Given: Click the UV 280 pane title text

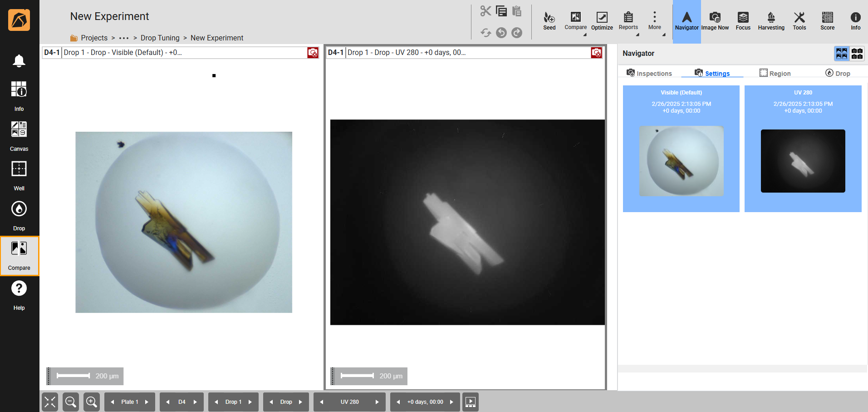Looking at the screenshot, I should click(x=407, y=53).
